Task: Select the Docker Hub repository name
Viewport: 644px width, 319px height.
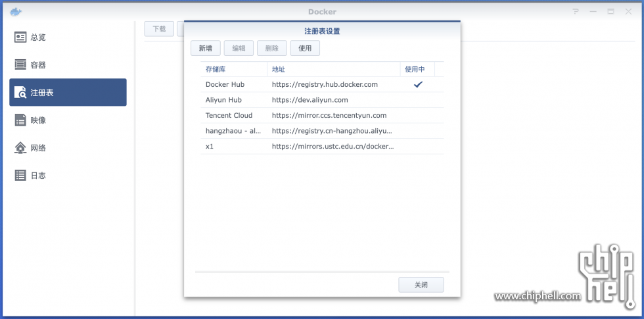Action: (x=225, y=84)
